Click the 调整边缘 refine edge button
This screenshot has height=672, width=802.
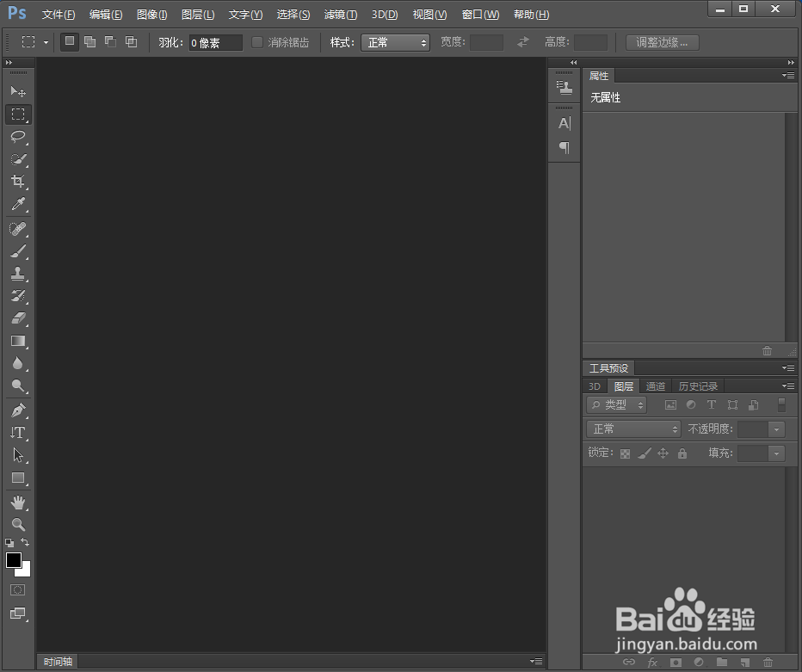661,41
